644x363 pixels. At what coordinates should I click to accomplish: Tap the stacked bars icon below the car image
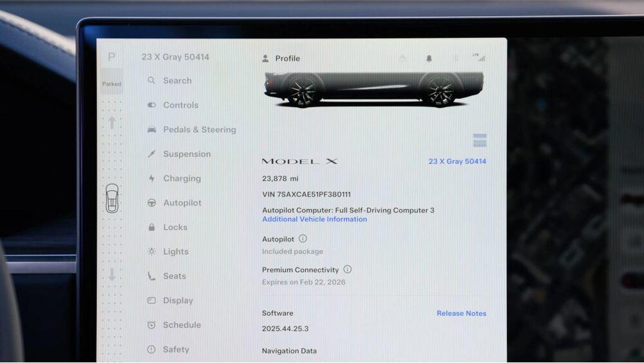(x=479, y=140)
